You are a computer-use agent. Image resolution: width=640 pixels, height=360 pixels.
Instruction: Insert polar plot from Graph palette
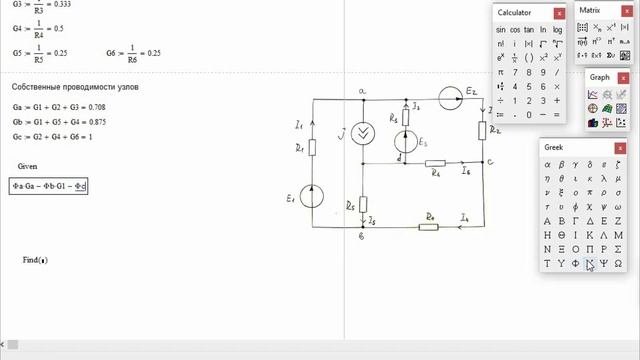593,109
